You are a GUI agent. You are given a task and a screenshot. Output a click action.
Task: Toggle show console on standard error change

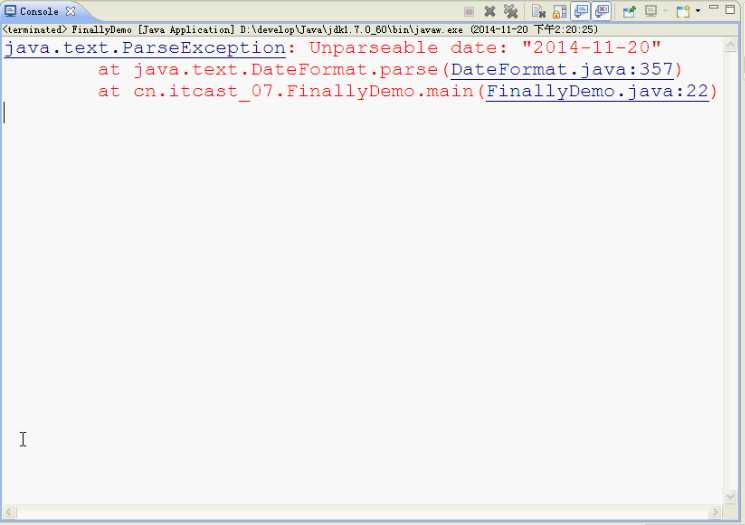tap(602, 11)
